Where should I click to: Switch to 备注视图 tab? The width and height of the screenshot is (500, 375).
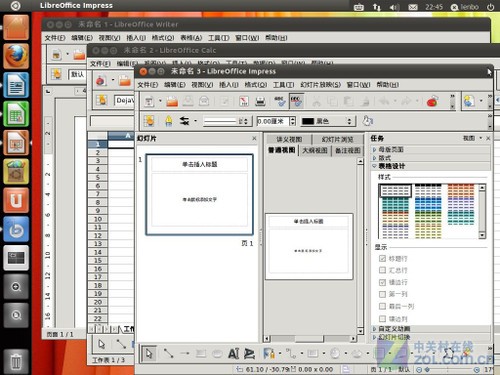[347, 150]
